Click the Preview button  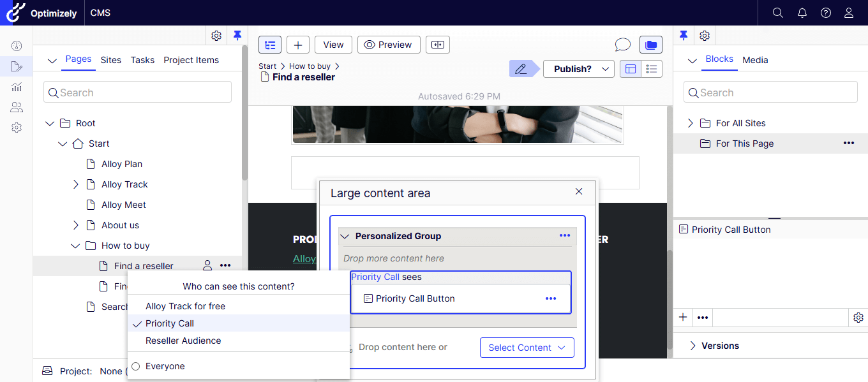pyautogui.click(x=388, y=45)
